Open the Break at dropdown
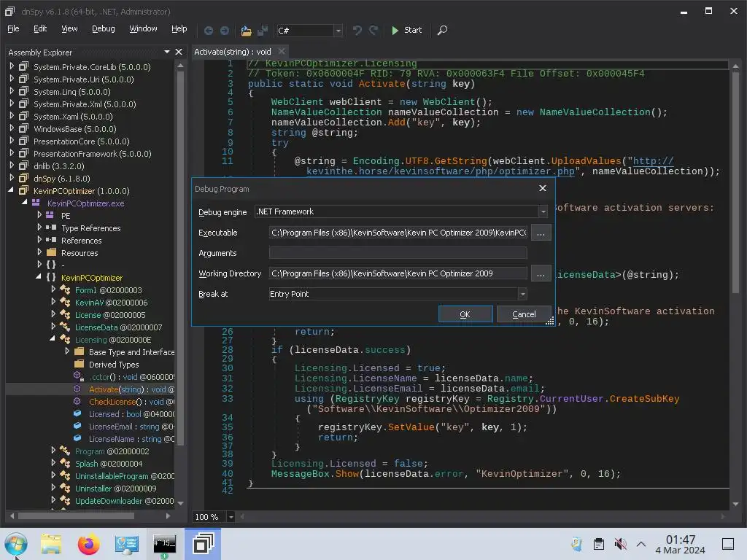 pos(522,294)
